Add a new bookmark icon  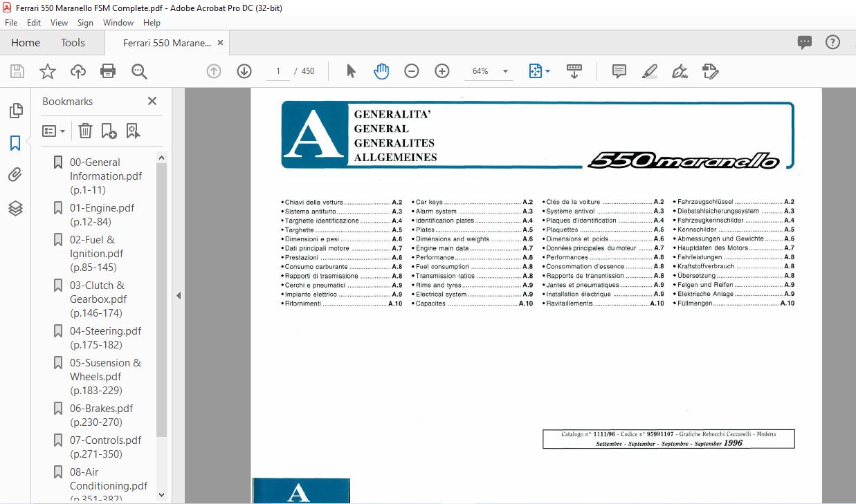tap(109, 131)
